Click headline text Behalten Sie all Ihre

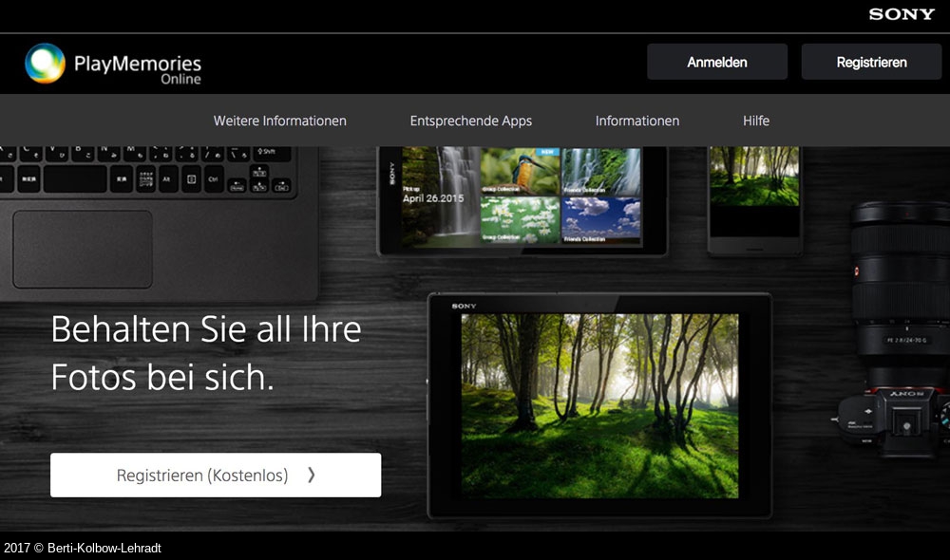206,329
